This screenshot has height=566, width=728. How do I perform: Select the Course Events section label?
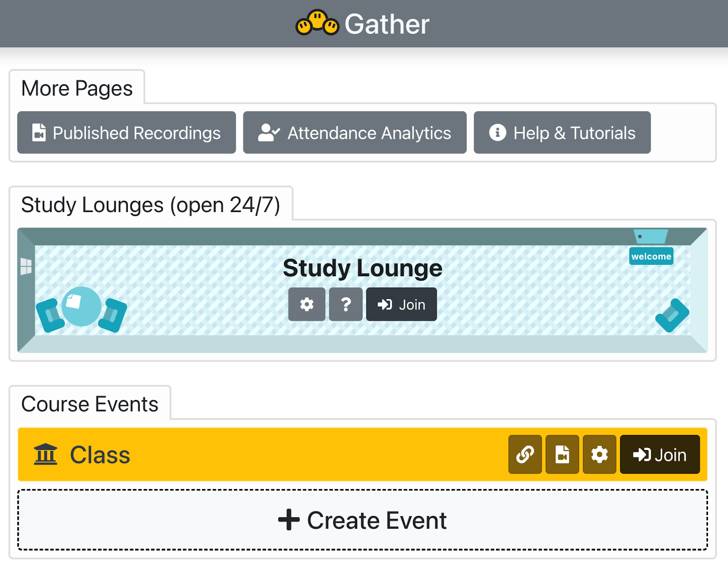[x=90, y=403]
